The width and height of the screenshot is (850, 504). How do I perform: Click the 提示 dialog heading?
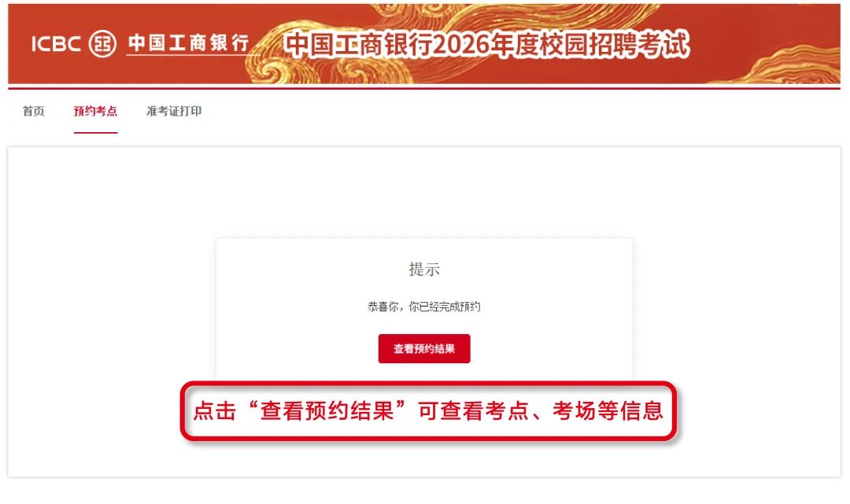(424, 269)
